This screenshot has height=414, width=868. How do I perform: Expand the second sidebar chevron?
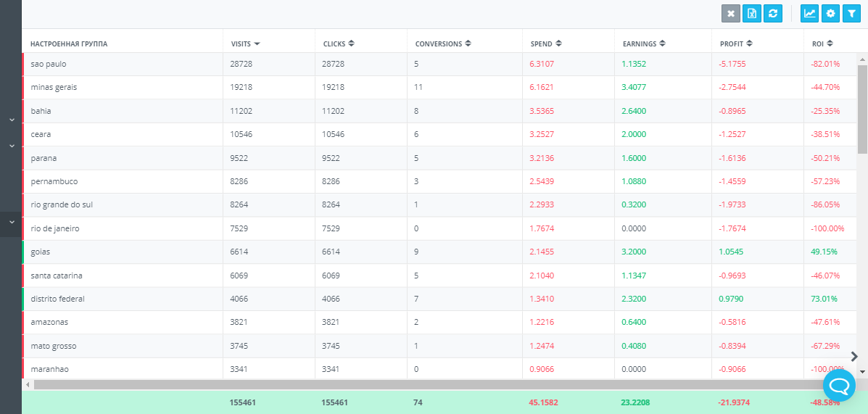(x=12, y=146)
